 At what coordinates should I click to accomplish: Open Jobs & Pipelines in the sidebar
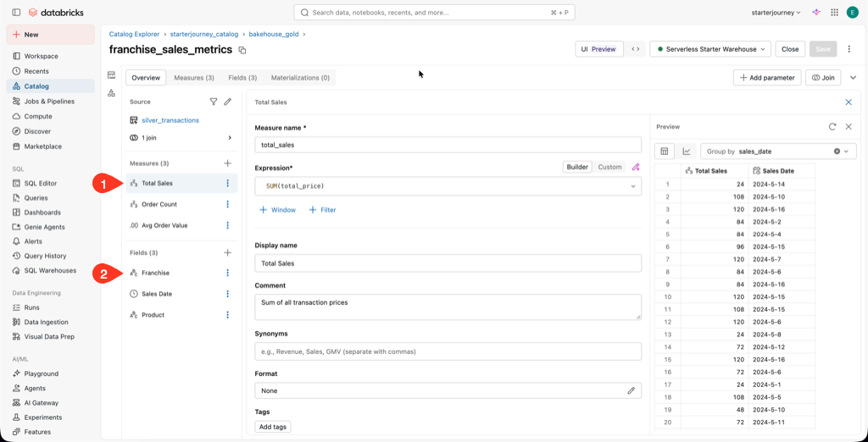point(50,102)
